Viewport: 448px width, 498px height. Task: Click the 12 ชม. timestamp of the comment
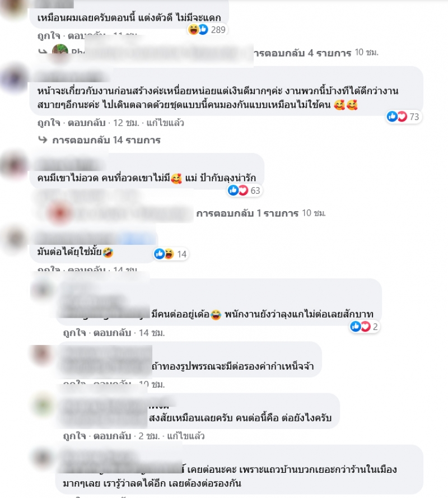click(x=126, y=123)
